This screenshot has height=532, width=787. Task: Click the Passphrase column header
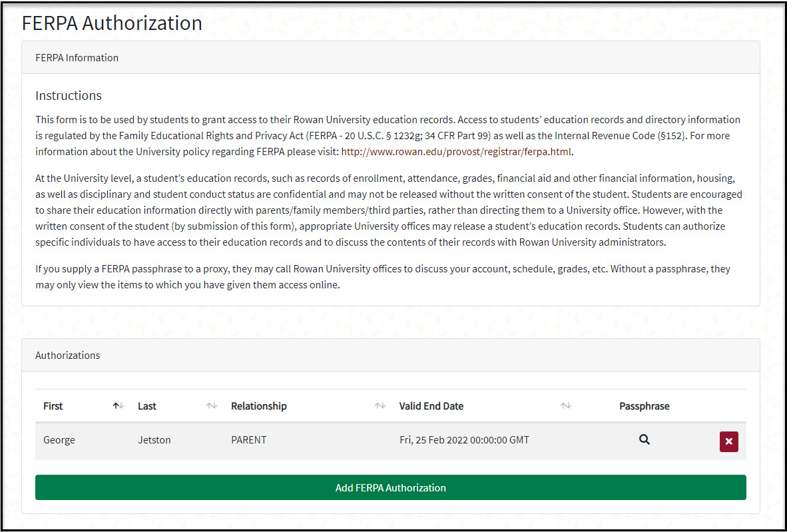(x=644, y=405)
